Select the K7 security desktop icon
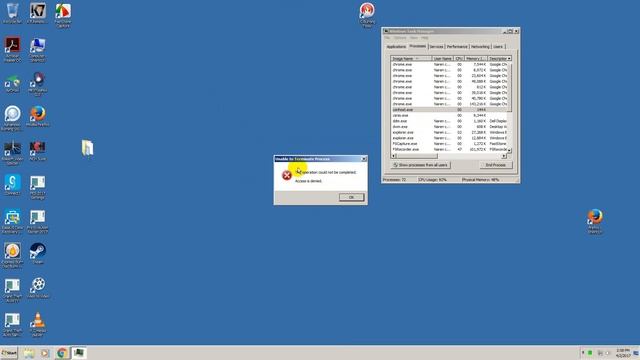This screenshot has height=360, width=640. tap(38, 13)
